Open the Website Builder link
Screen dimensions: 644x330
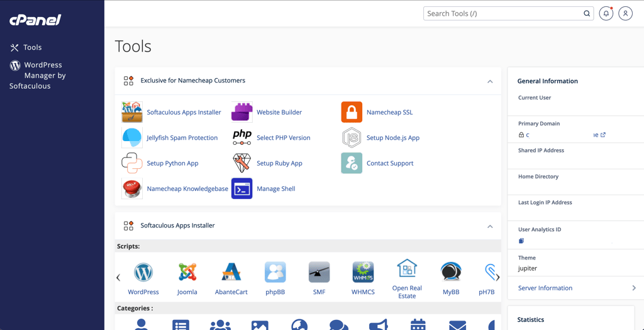pyautogui.click(x=279, y=112)
